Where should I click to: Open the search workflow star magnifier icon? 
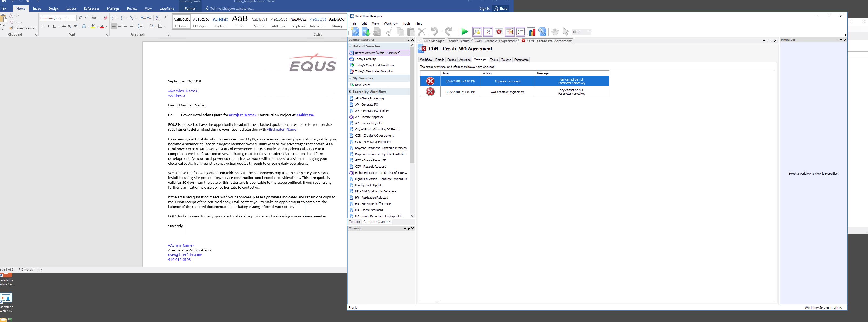pyautogui.click(x=477, y=32)
